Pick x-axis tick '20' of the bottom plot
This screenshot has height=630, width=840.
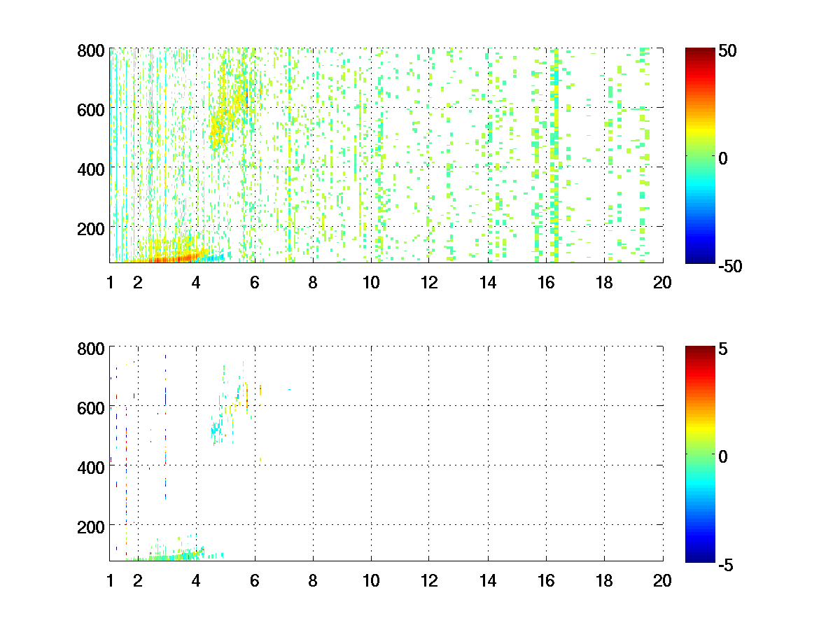click(x=662, y=580)
